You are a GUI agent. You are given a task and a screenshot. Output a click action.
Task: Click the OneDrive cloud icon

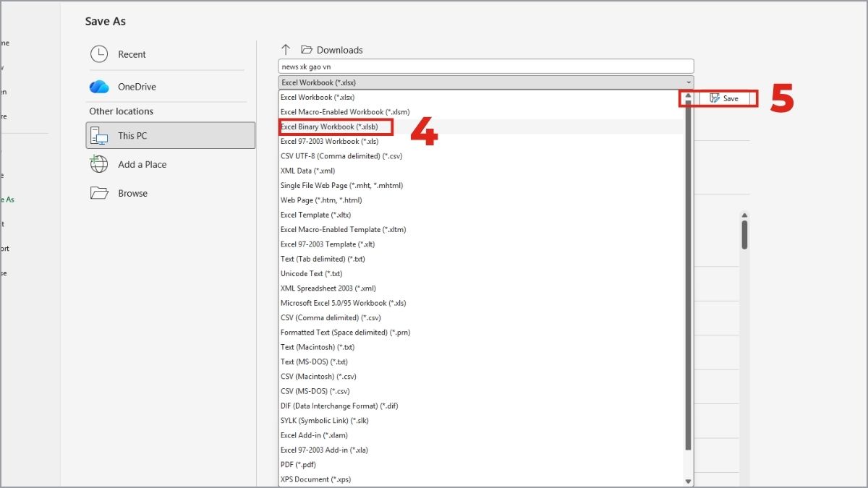[99, 87]
